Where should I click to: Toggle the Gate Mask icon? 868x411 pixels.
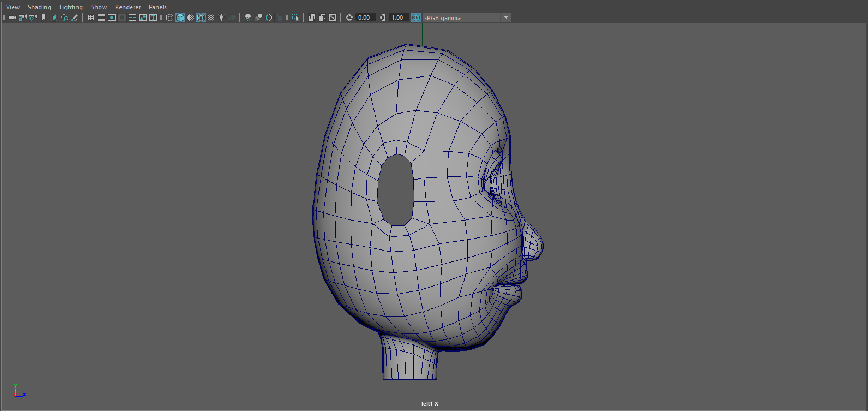pyautogui.click(x=122, y=17)
